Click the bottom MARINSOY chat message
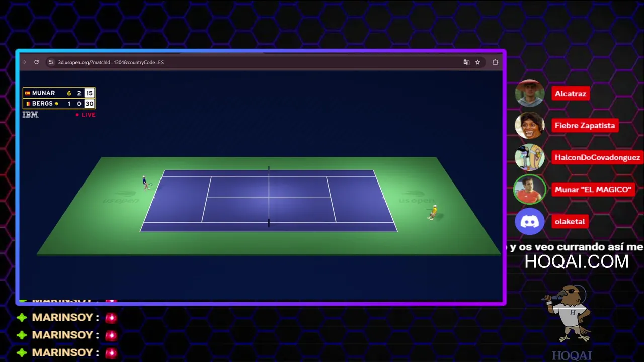The image size is (644, 362). (66, 352)
